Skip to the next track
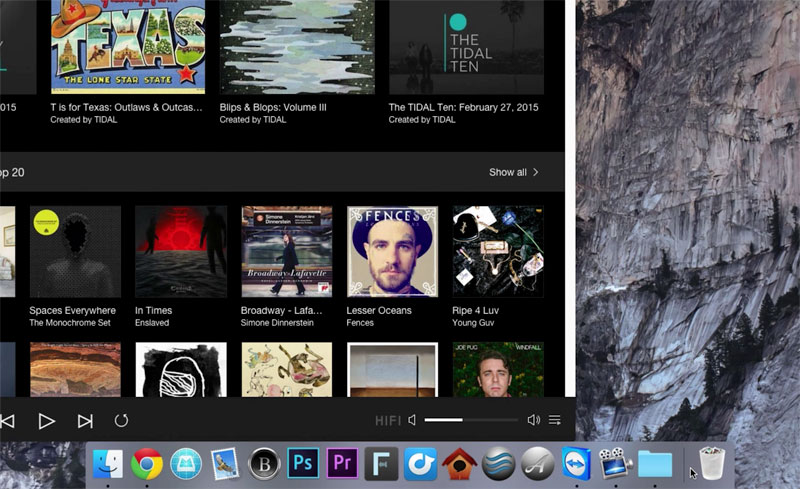The width and height of the screenshot is (800, 489). [x=85, y=421]
